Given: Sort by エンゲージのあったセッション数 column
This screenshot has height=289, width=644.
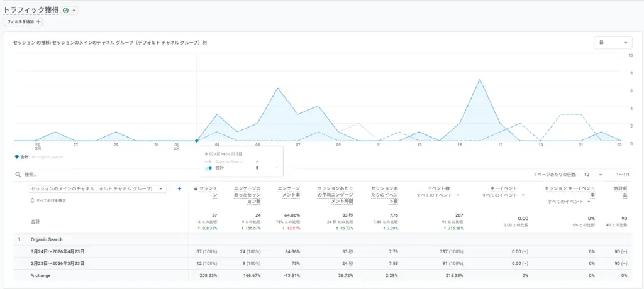Looking at the screenshot, I should pyautogui.click(x=247, y=195).
